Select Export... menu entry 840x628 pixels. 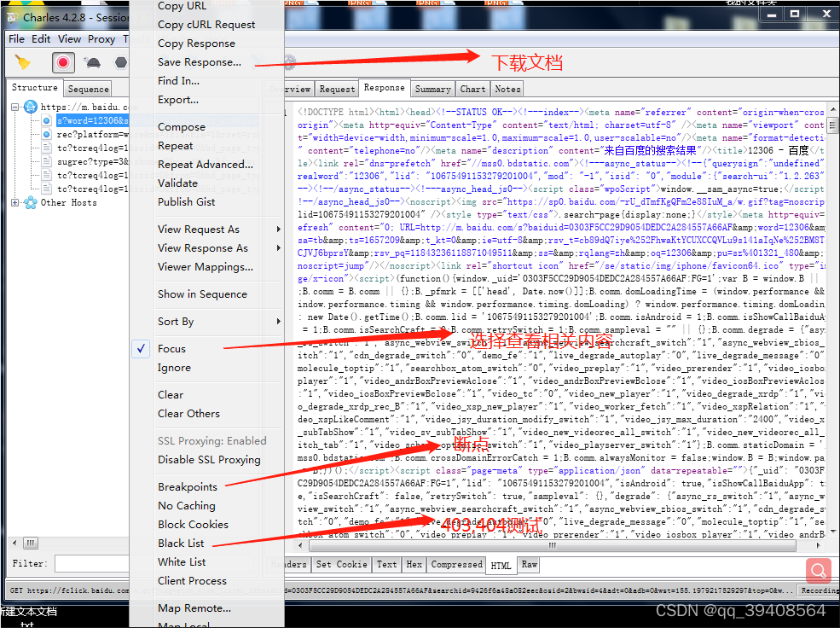pos(178,100)
